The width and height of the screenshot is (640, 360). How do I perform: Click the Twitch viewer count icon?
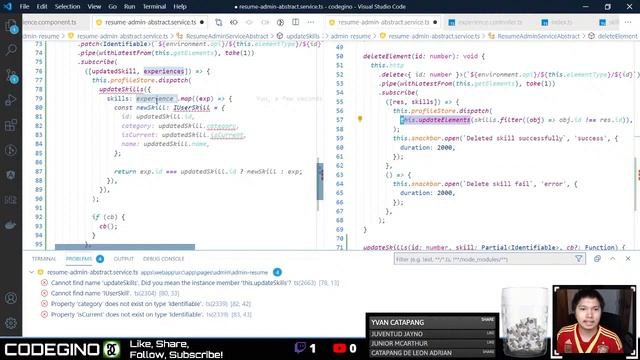coord(300,348)
